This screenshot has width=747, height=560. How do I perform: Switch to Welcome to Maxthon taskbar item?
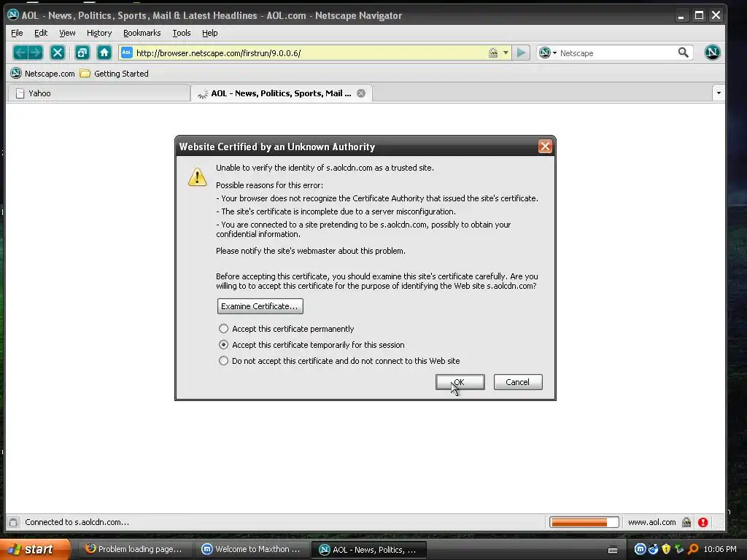(252, 550)
